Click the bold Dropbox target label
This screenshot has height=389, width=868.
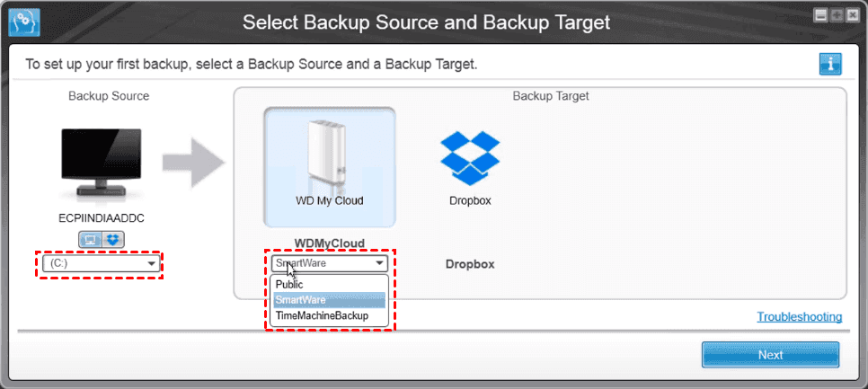coord(470,265)
